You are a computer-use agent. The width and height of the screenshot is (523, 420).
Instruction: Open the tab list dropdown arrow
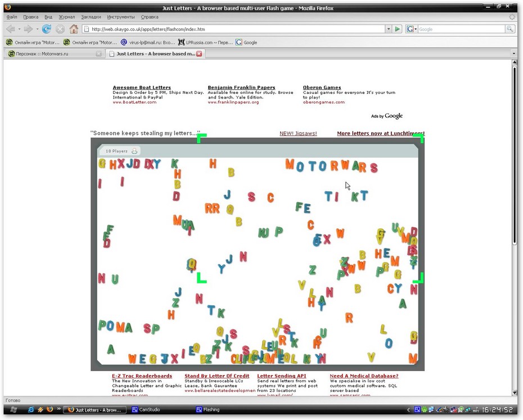point(513,53)
